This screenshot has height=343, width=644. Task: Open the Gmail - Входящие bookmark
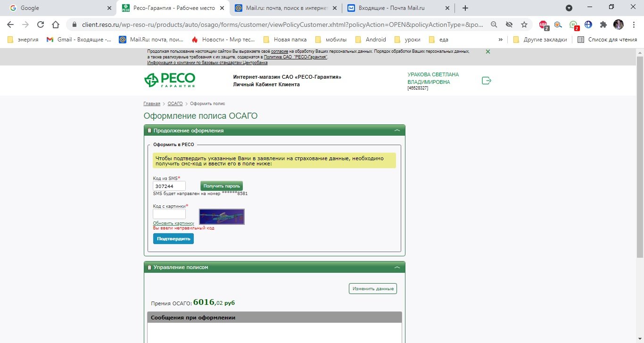79,40
